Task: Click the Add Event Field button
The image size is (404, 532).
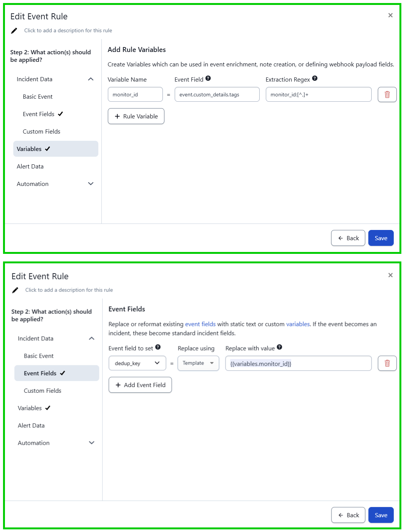Action: click(x=140, y=385)
